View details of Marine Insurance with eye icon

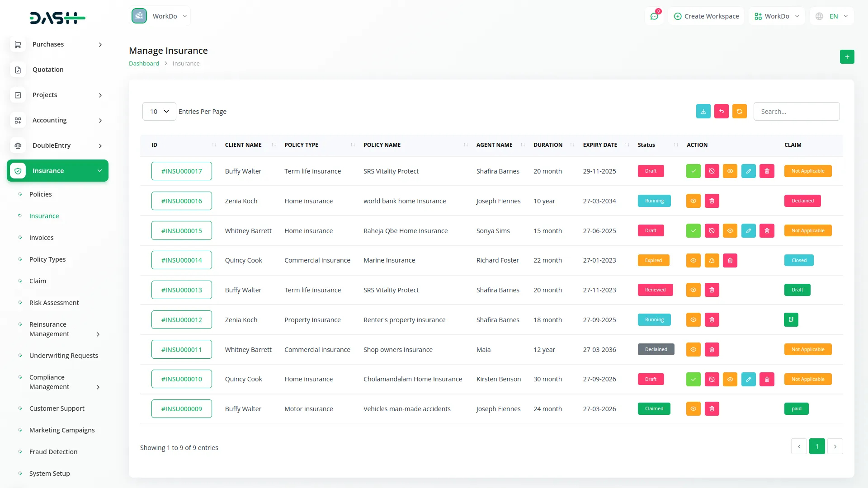[693, 260]
